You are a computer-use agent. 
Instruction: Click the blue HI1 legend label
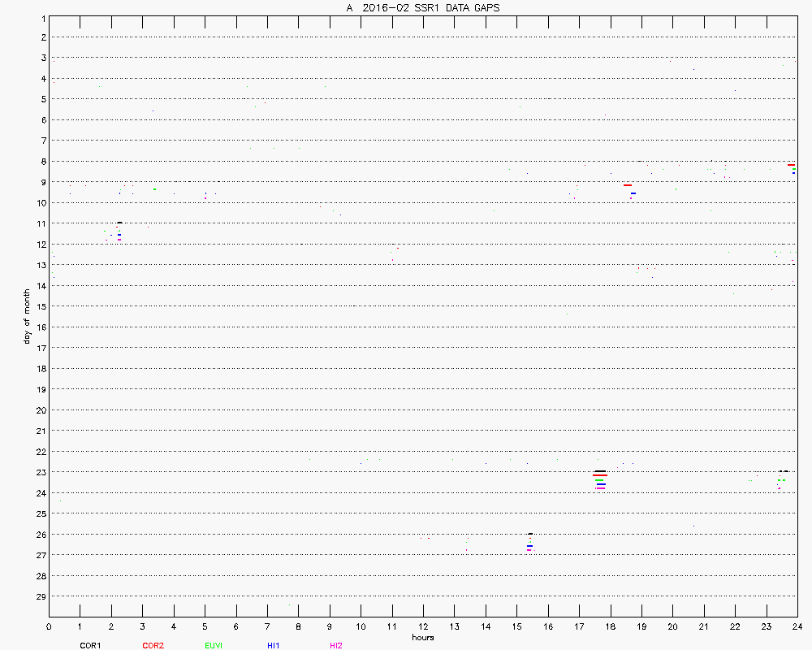274,645
